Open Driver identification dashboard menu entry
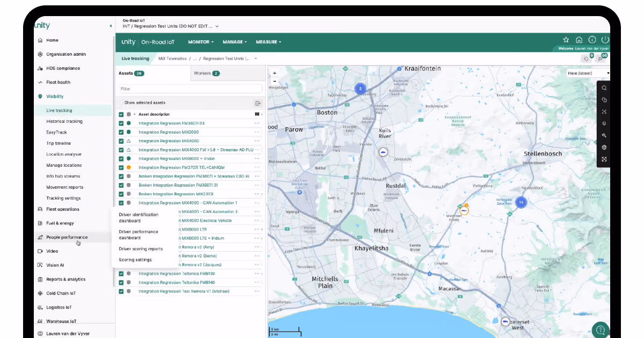This screenshot has height=338, width=644. point(138,218)
